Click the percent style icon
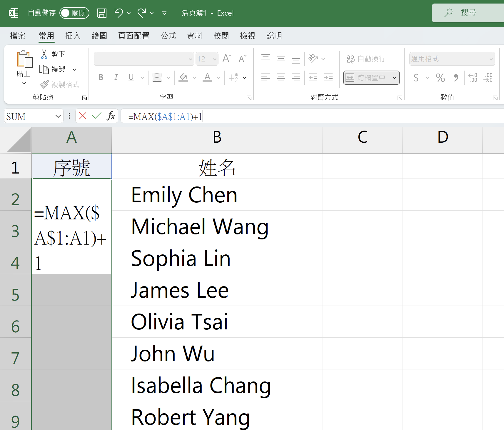The height and width of the screenshot is (430, 504). click(x=440, y=78)
